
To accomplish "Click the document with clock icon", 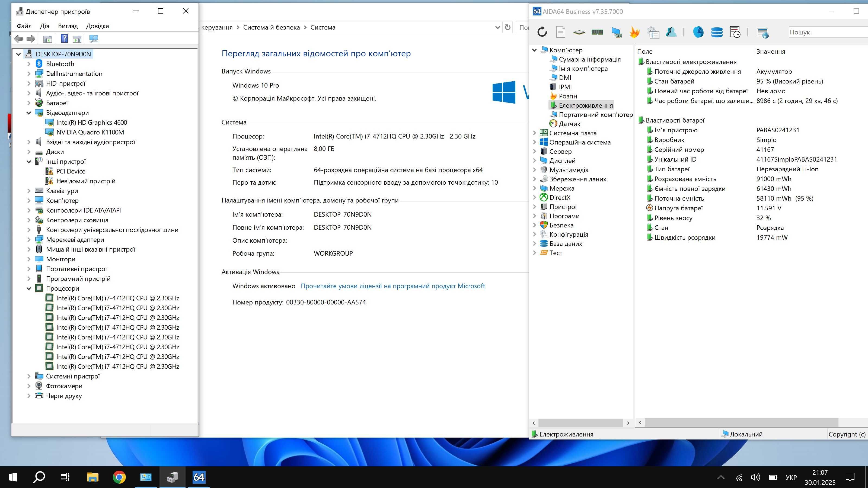I will 735,32.
